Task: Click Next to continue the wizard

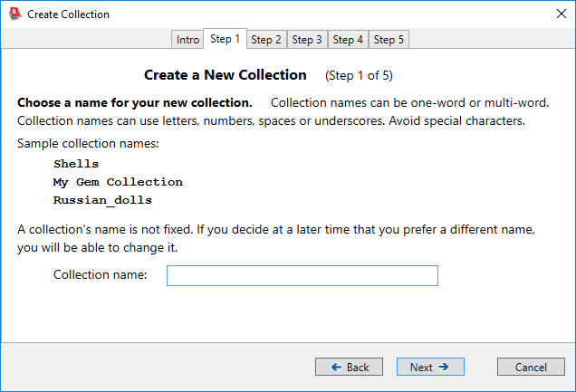Action: [x=430, y=367]
